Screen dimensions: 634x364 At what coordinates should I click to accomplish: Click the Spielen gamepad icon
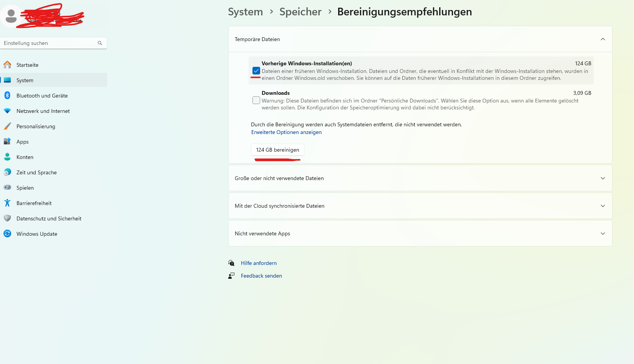tap(7, 187)
